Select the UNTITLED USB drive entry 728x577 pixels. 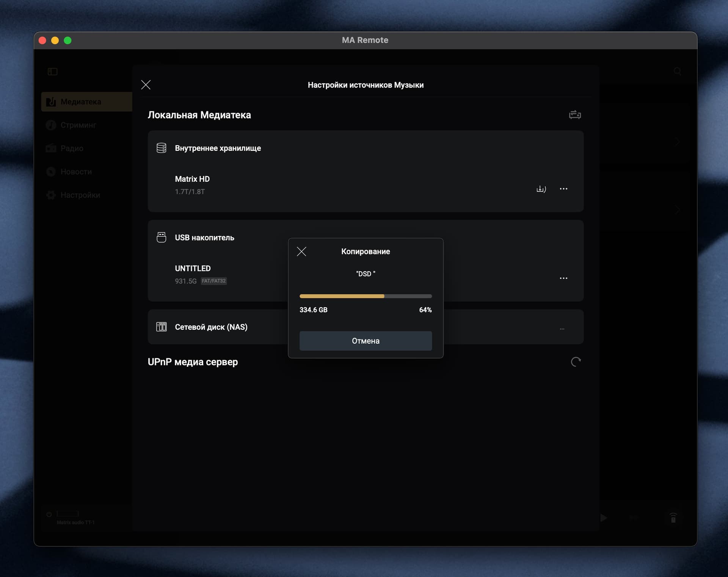pyautogui.click(x=201, y=274)
